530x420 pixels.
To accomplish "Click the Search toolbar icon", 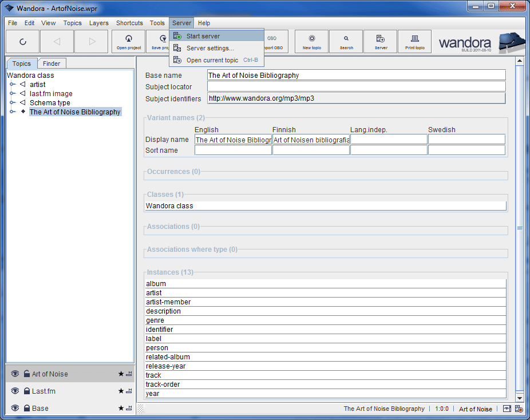I will [346, 42].
